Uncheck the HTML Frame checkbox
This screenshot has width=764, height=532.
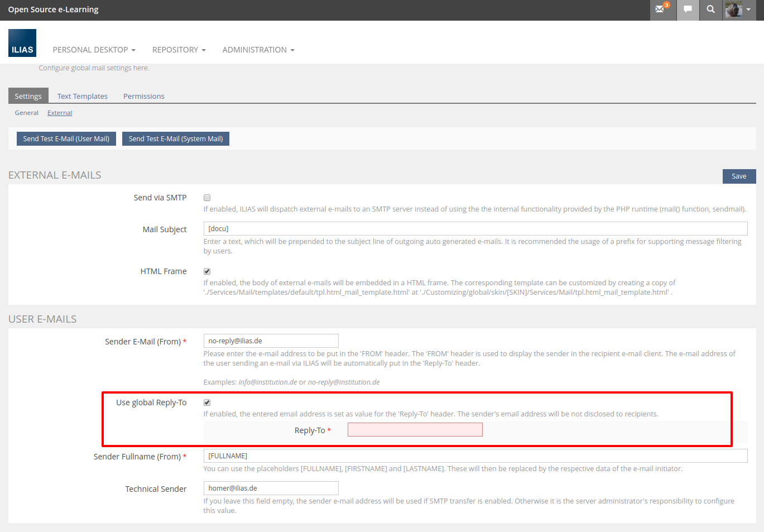pos(207,271)
